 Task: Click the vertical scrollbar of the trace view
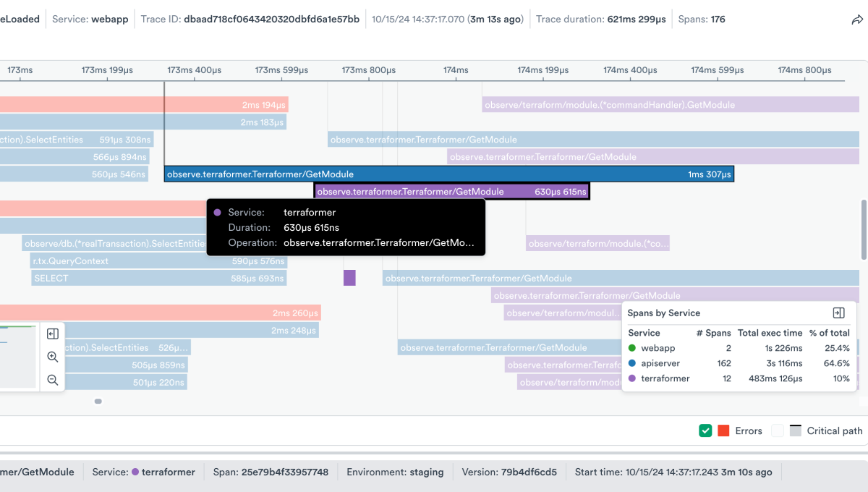click(x=863, y=230)
